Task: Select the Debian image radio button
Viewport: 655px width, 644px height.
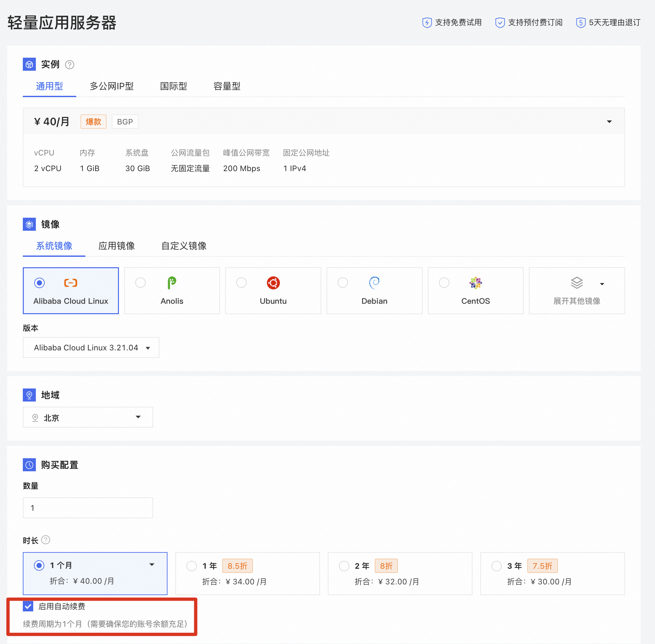Action: click(x=343, y=283)
